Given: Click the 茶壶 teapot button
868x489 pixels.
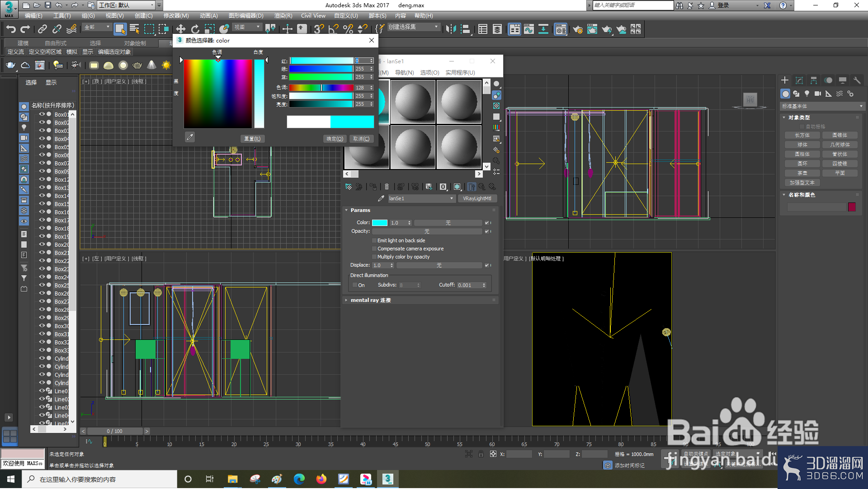Looking at the screenshot, I should pyautogui.click(x=802, y=174).
